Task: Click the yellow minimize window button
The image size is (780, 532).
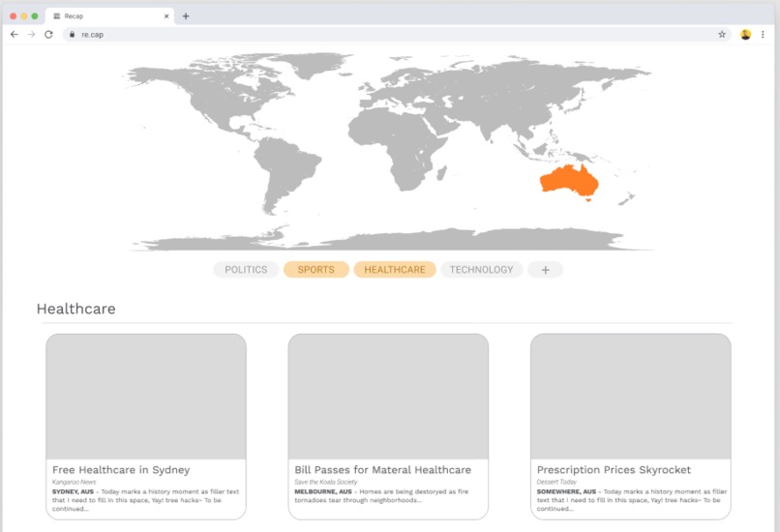Action: coord(24,15)
